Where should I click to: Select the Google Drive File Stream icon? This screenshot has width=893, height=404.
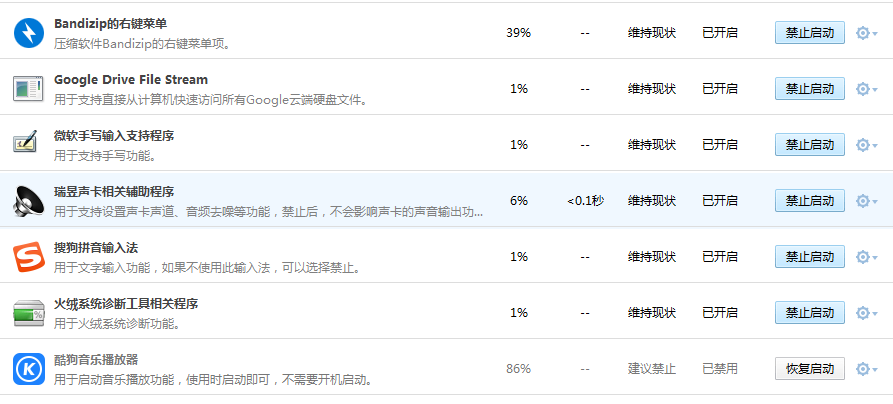[28, 89]
